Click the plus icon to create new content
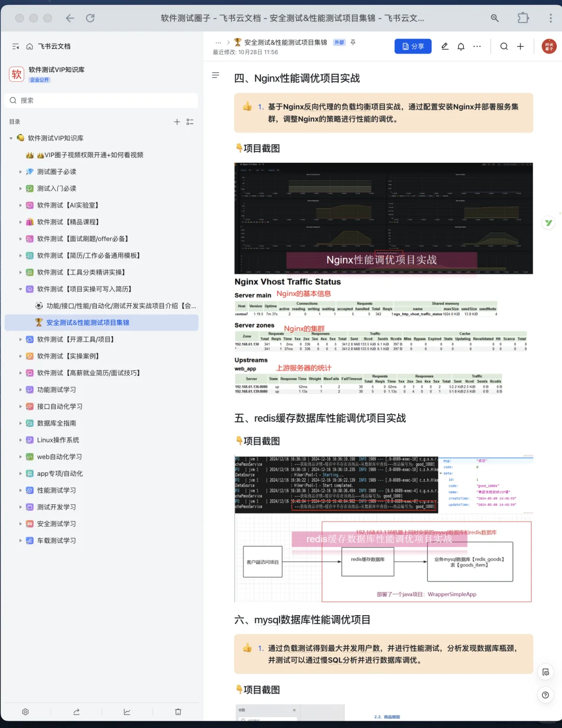Image resolution: width=562 pixels, height=728 pixels. click(520, 46)
